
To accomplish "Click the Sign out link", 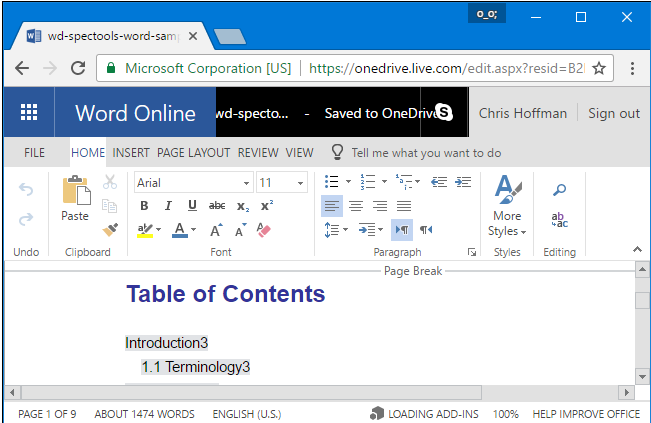I will [613, 113].
